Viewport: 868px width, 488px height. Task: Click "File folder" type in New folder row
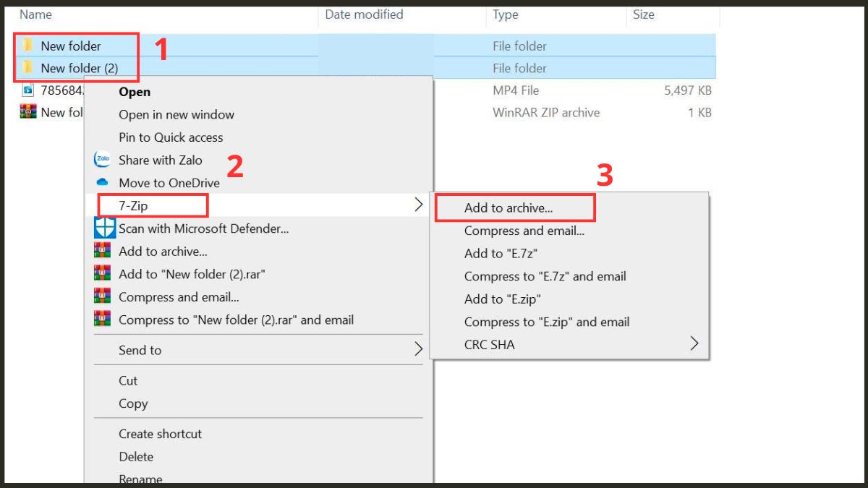click(519, 46)
